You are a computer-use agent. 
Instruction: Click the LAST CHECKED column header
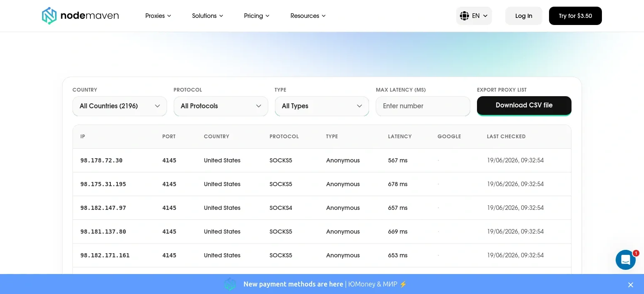click(x=506, y=137)
